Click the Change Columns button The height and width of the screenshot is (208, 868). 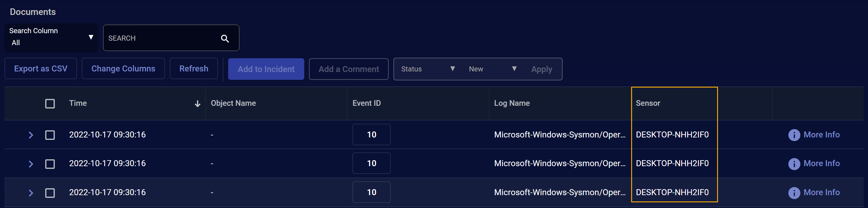click(123, 69)
